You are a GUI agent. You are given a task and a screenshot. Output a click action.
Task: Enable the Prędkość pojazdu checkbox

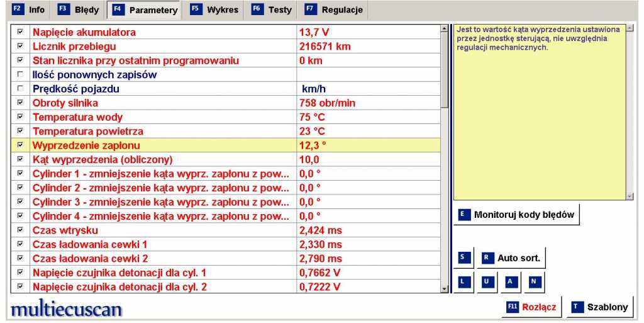click(20, 89)
